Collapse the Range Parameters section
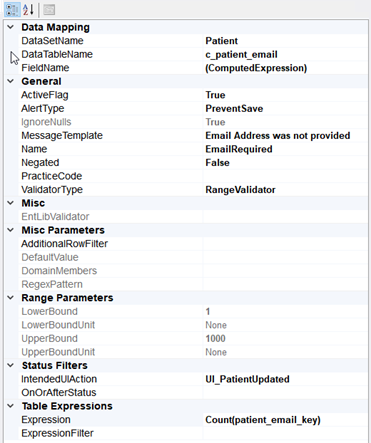Image resolution: width=371 pixels, height=443 pixels. point(11,298)
